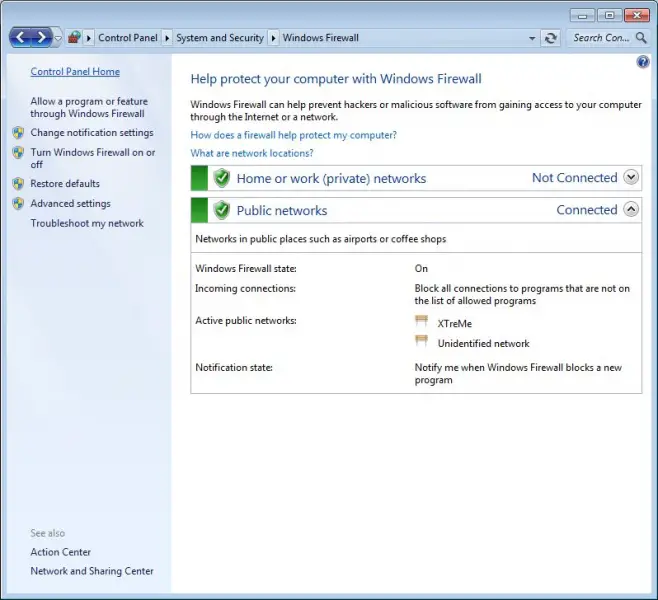Click the Control Panel icon in the address bar
The image size is (658, 600).
coord(74,38)
